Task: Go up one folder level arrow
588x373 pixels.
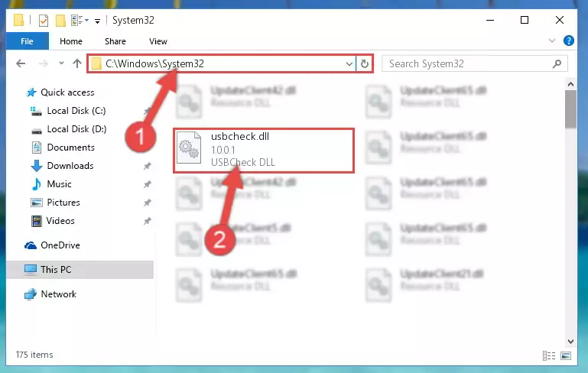Action: point(77,63)
